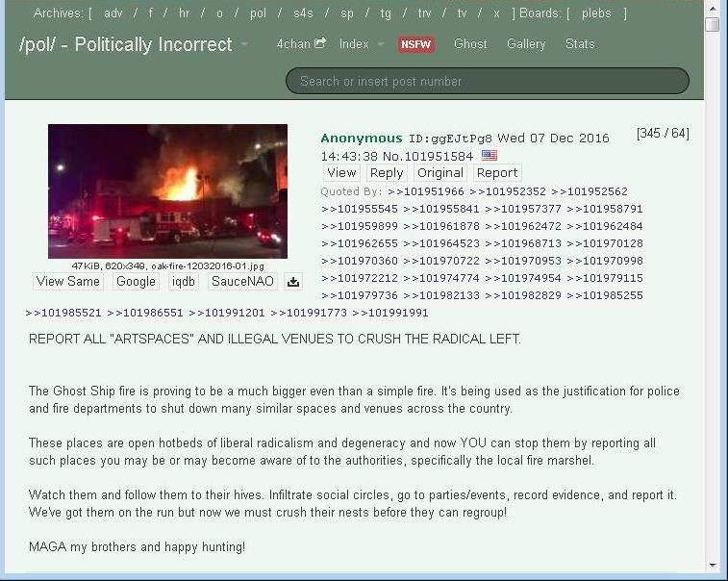Switch to the Gallery view
The width and height of the screenshot is (728, 581).
point(526,44)
